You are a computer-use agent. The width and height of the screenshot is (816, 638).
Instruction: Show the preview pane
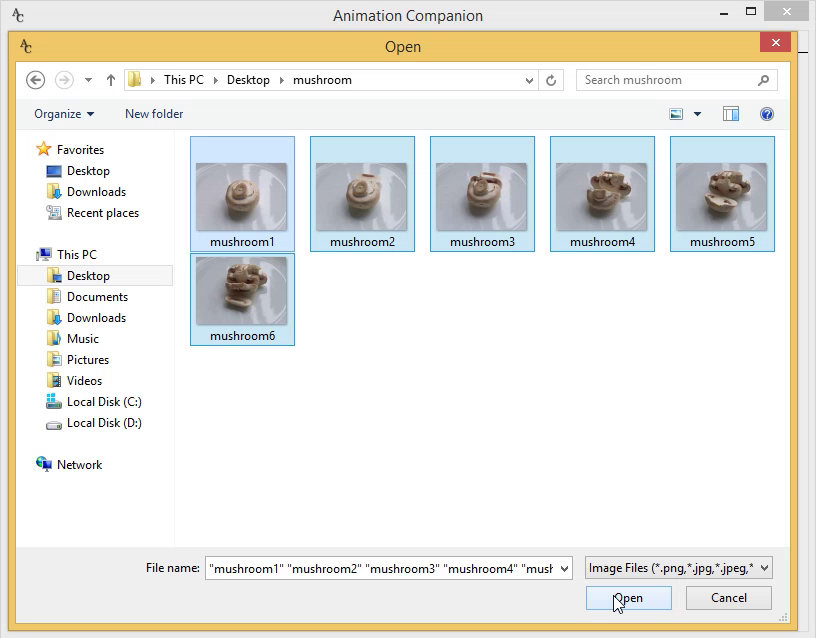coord(731,114)
